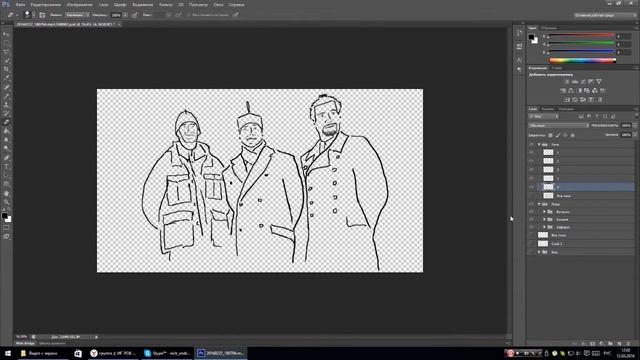Select the Move tool
640x360 pixels.
tap(6, 34)
